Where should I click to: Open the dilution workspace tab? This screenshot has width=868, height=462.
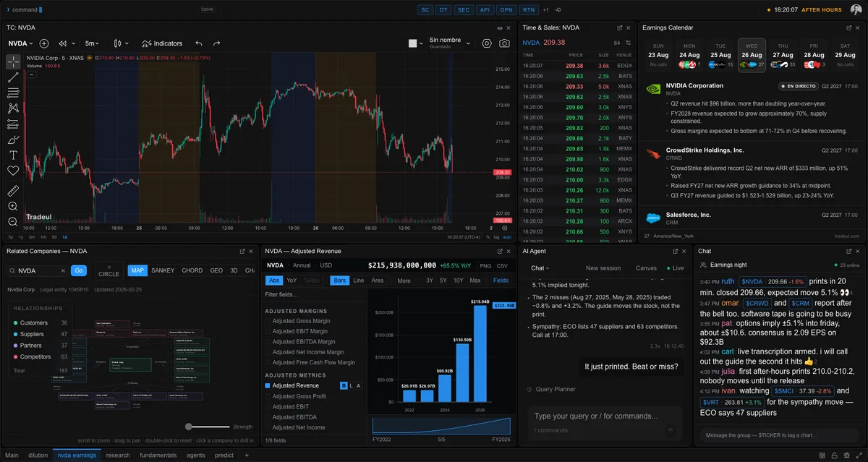click(37, 455)
